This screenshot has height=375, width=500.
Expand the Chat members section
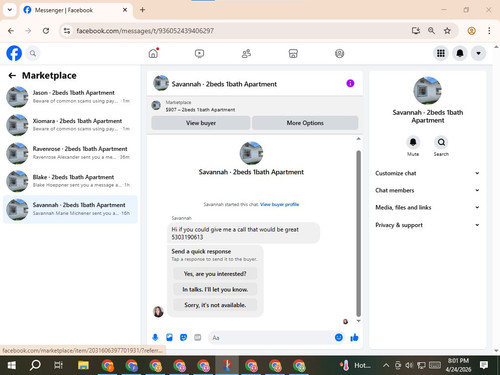(427, 190)
